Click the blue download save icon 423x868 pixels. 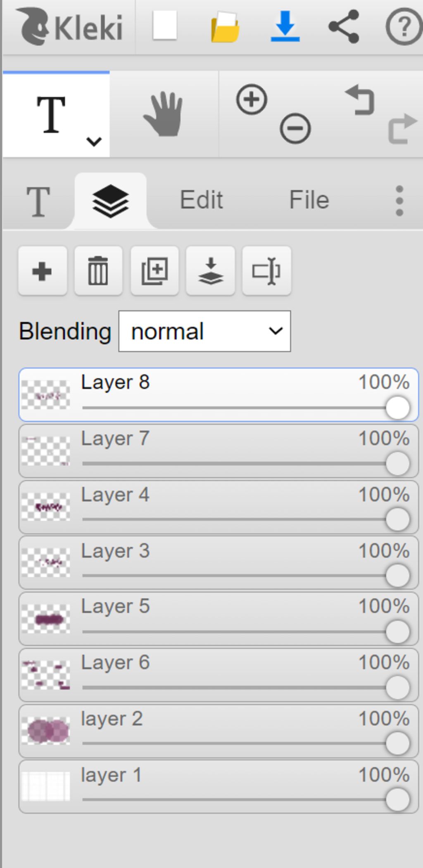click(285, 26)
